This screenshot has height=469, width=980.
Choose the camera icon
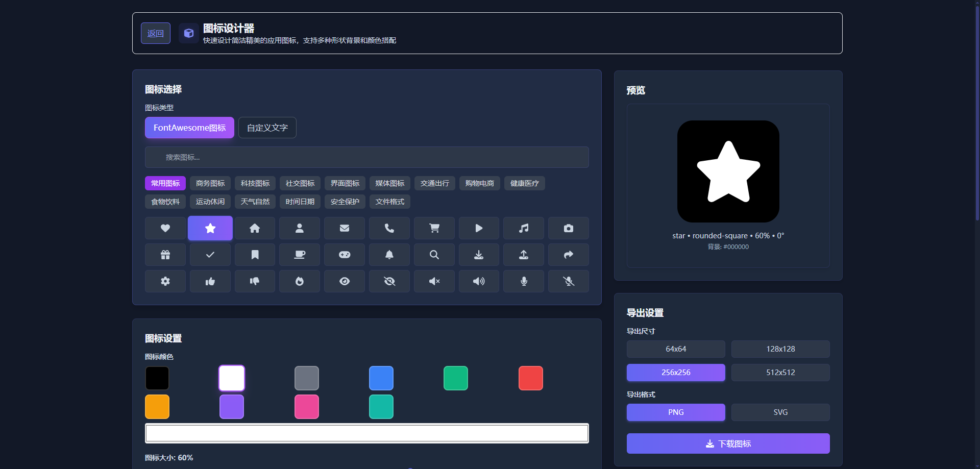569,228
